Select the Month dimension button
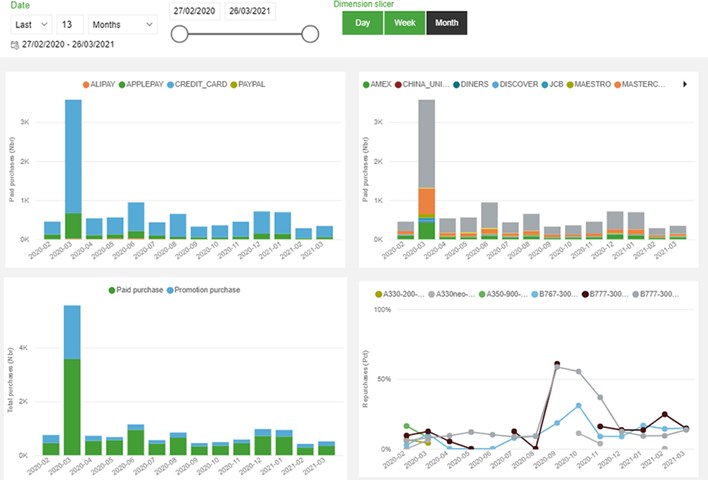The image size is (708, 480). click(447, 23)
